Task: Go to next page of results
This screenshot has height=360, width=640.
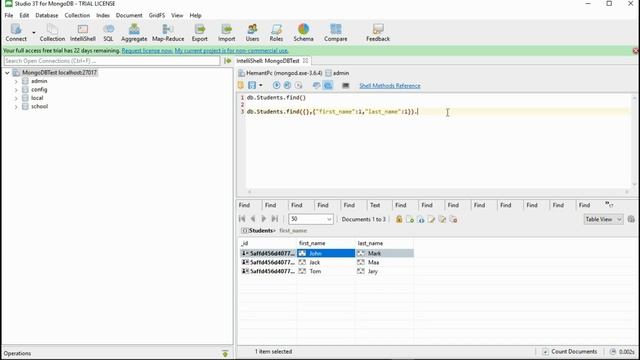Action: (x=264, y=219)
